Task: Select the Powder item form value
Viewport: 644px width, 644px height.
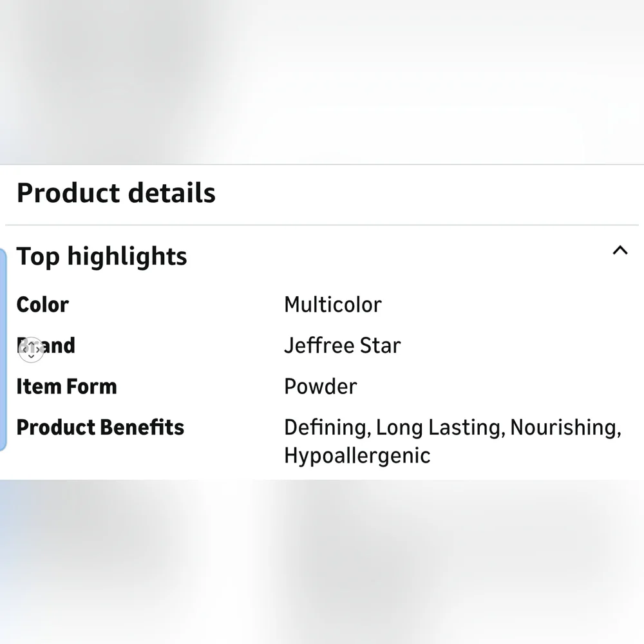Action: (320, 386)
